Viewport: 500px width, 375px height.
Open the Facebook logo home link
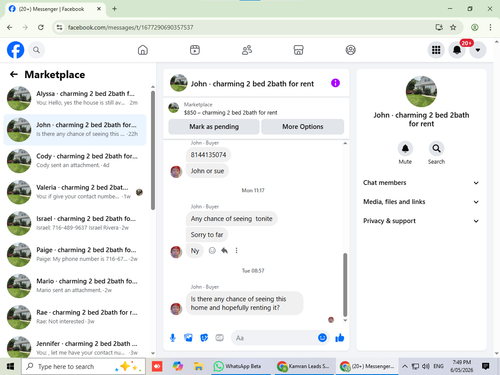[16, 50]
